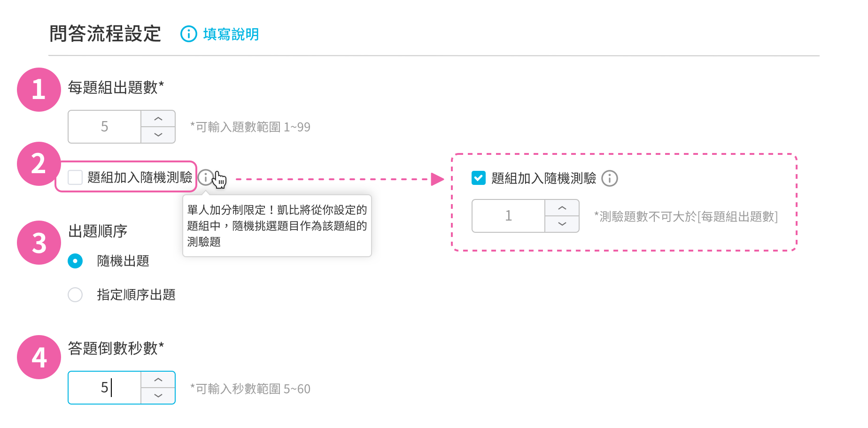Increase the quiz question count stepper
Viewport: 868px width, 428px height.
[x=562, y=208]
